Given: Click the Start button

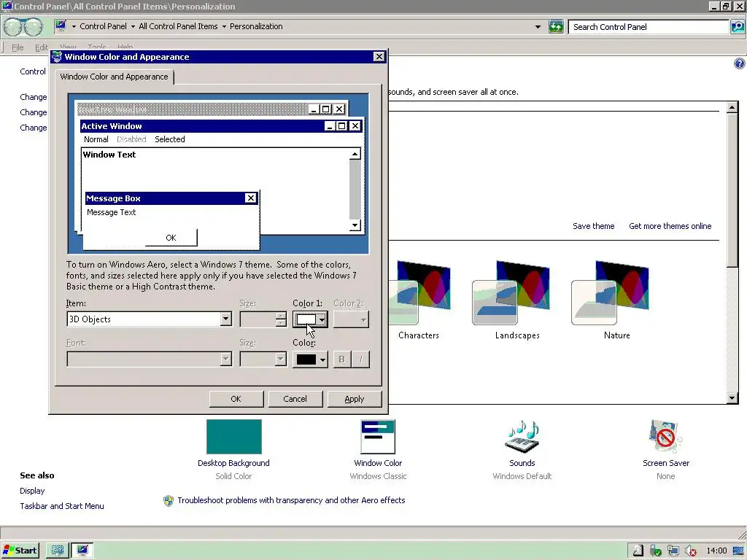Looking at the screenshot, I should [20, 551].
